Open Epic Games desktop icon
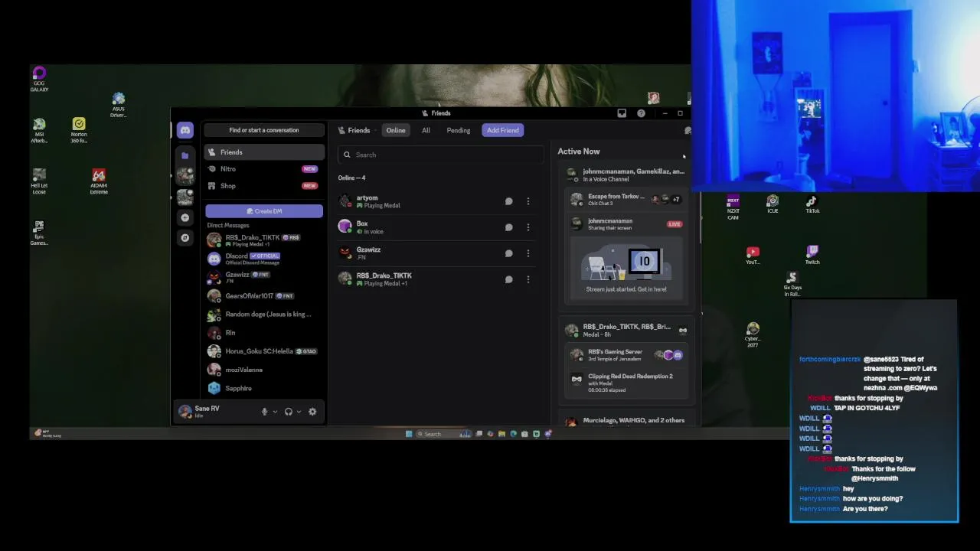 coord(39,233)
